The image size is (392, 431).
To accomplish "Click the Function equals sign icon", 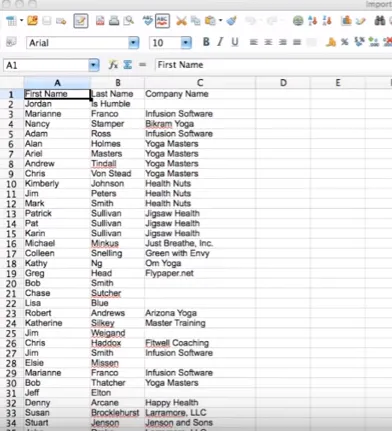I will pos(143,65).
